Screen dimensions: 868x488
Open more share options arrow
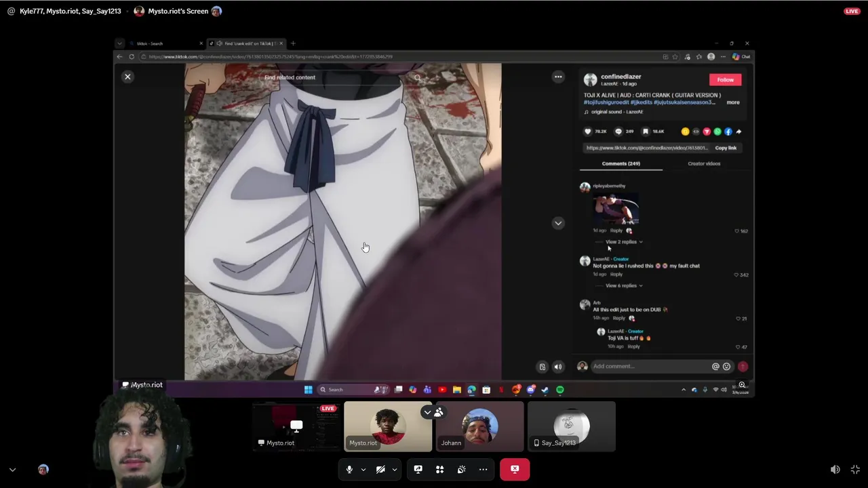[739, 131]
